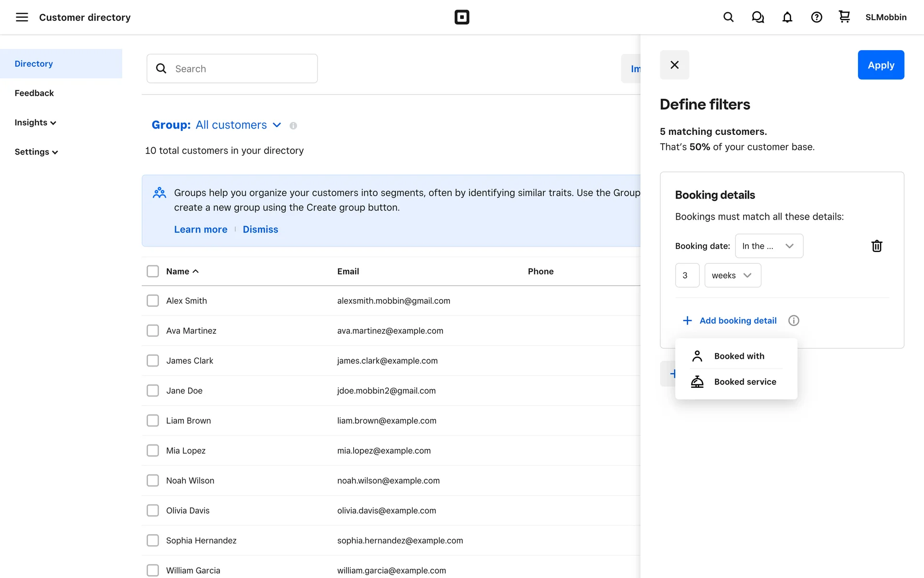
Task: Delete booking date filter with trash icon
Action: [x=876, y=246]
